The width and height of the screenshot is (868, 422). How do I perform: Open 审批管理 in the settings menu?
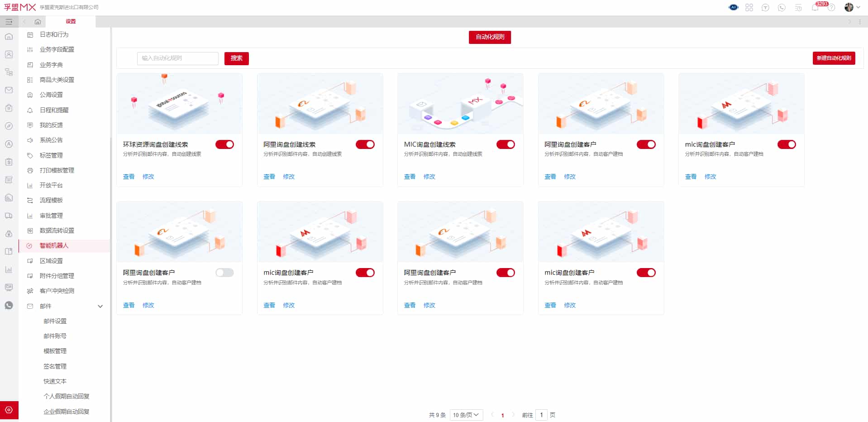click(51, 216)
